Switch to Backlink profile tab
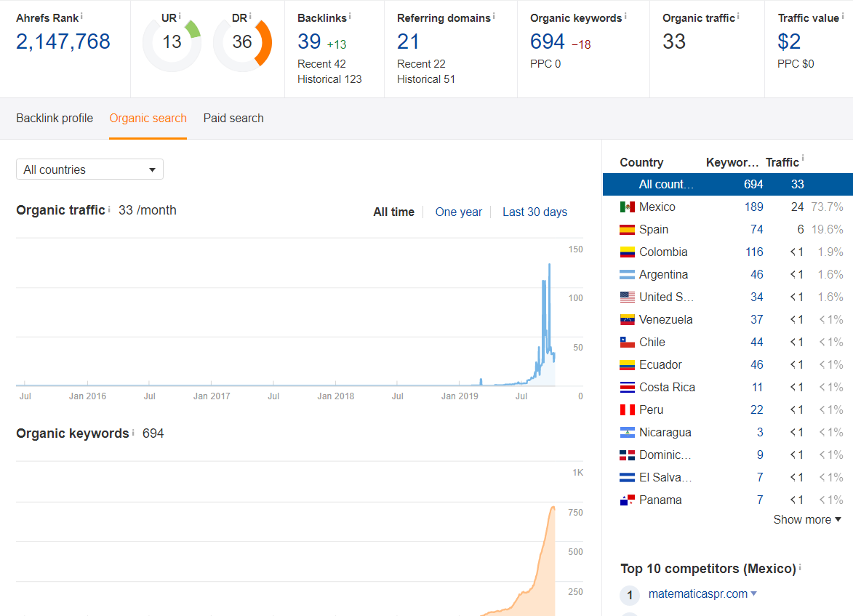Screen dimensions: 853x616 click(x=55, y=118)
